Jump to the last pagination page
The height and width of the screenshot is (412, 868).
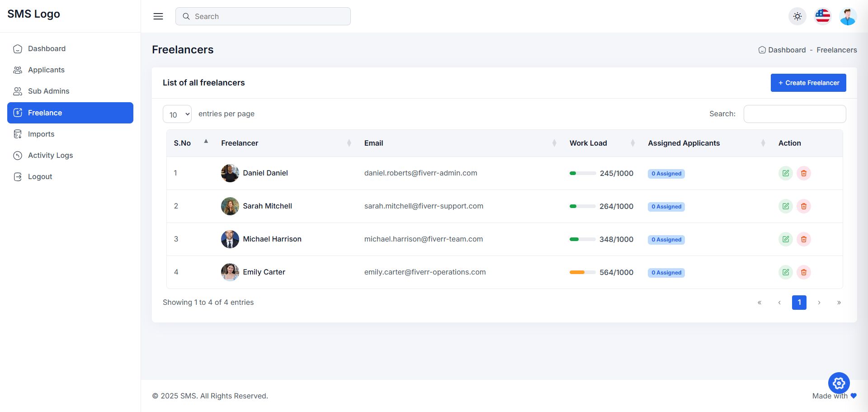coord(839,303)
